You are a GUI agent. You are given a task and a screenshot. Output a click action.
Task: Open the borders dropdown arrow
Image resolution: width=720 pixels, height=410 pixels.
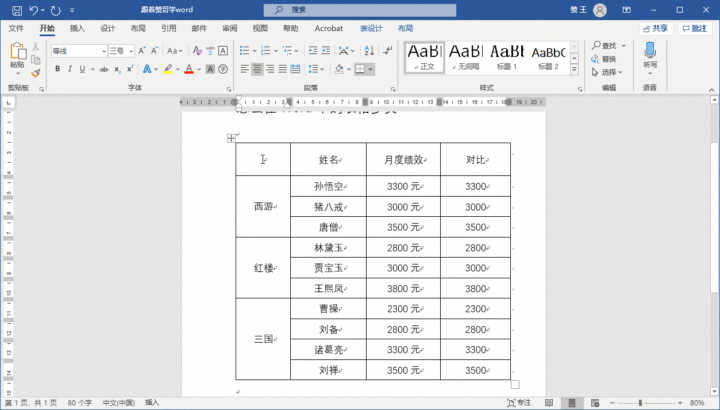click(370, 69)
